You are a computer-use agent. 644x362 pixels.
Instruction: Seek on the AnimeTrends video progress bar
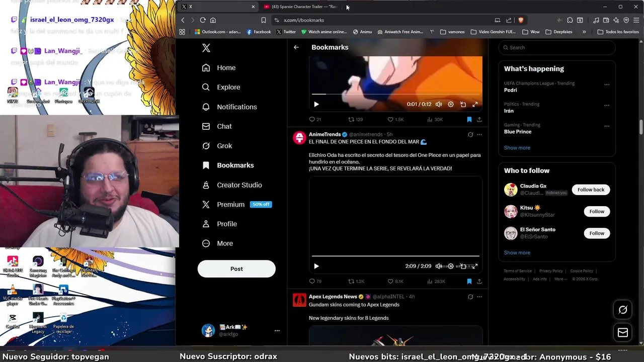tap(395, 256)
